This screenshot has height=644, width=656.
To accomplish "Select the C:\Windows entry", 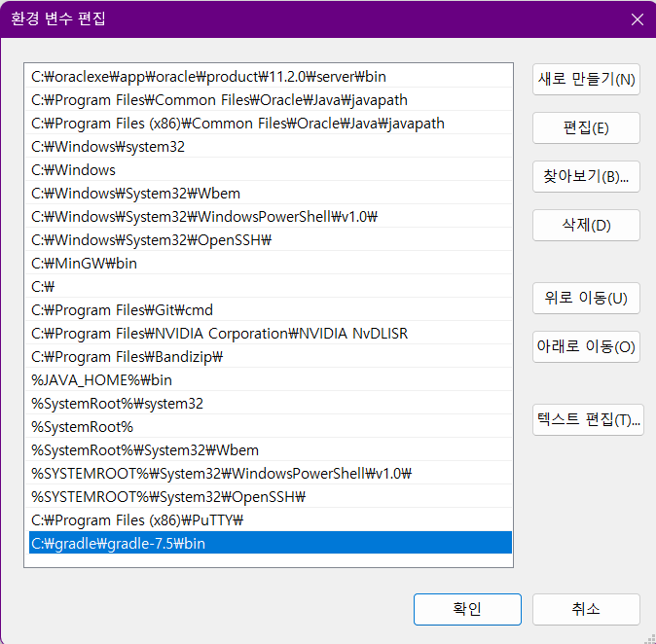I will [271, 170].
